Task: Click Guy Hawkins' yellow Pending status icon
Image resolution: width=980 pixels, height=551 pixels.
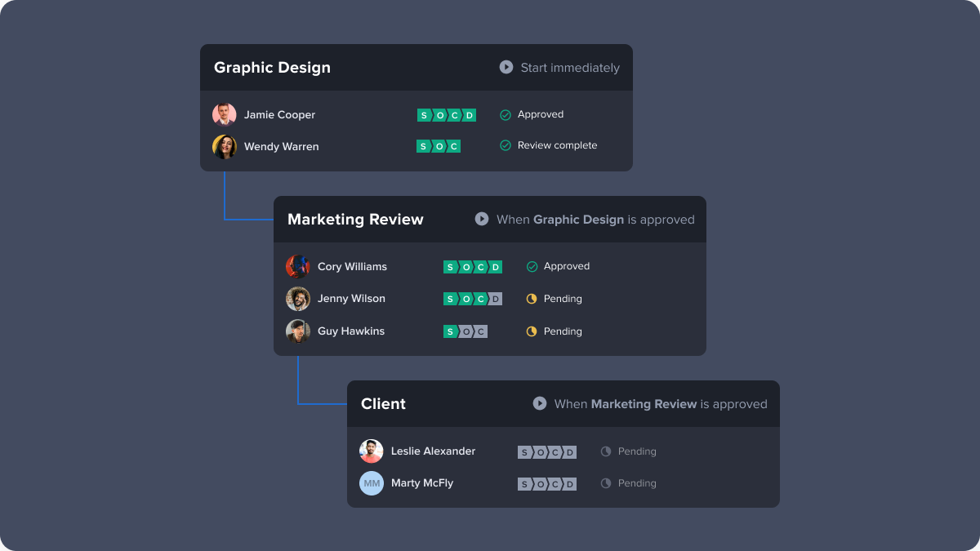Action: tap(532, 331)
